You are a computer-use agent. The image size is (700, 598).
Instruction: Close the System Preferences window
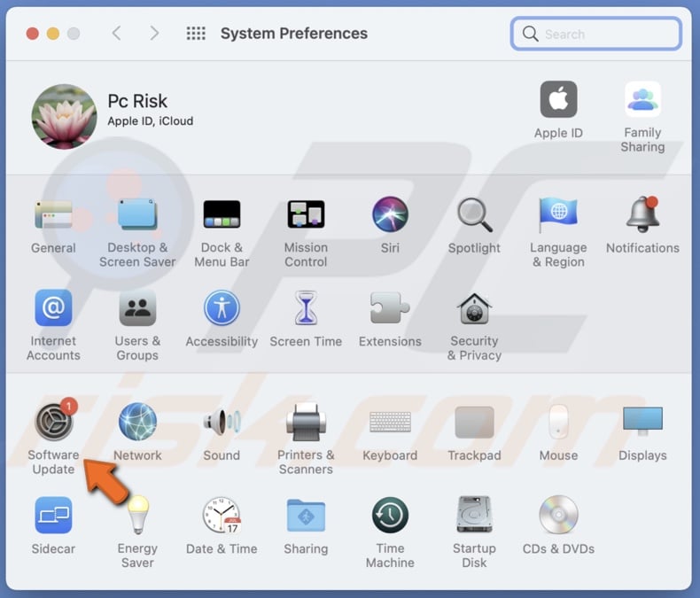(x=32, y=34)
